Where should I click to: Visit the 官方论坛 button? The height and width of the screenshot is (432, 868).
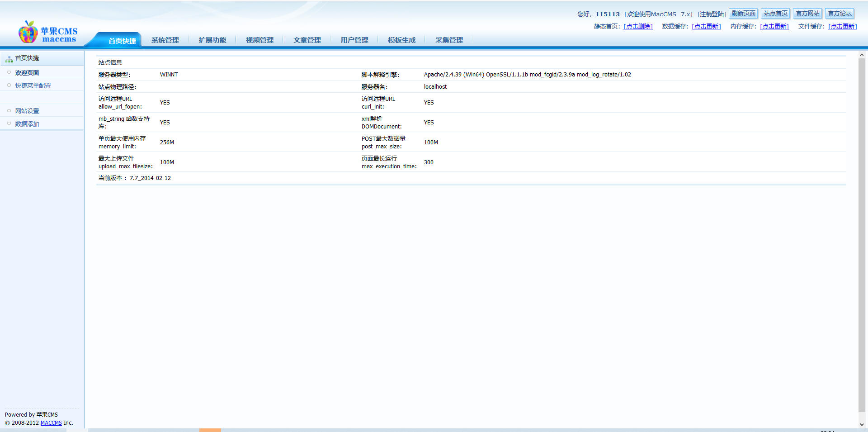click(840, 14)
